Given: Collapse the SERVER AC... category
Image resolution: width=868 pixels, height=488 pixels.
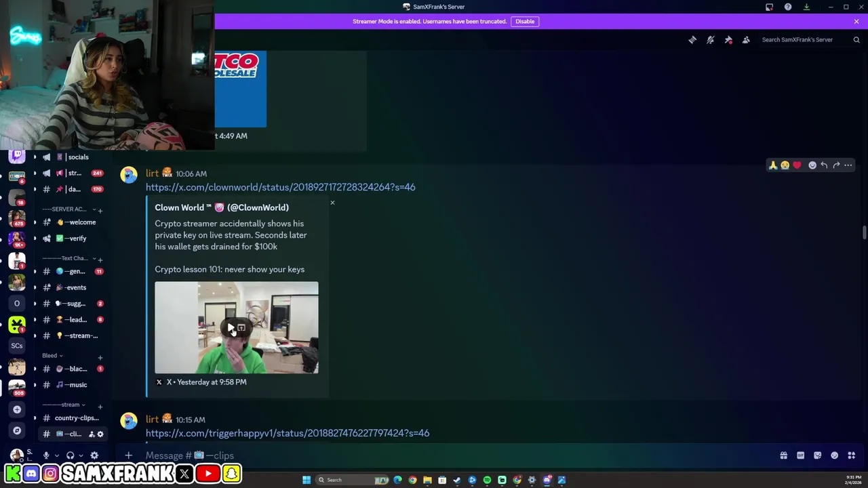Looking at the screenshot, I should coord(68,209).
